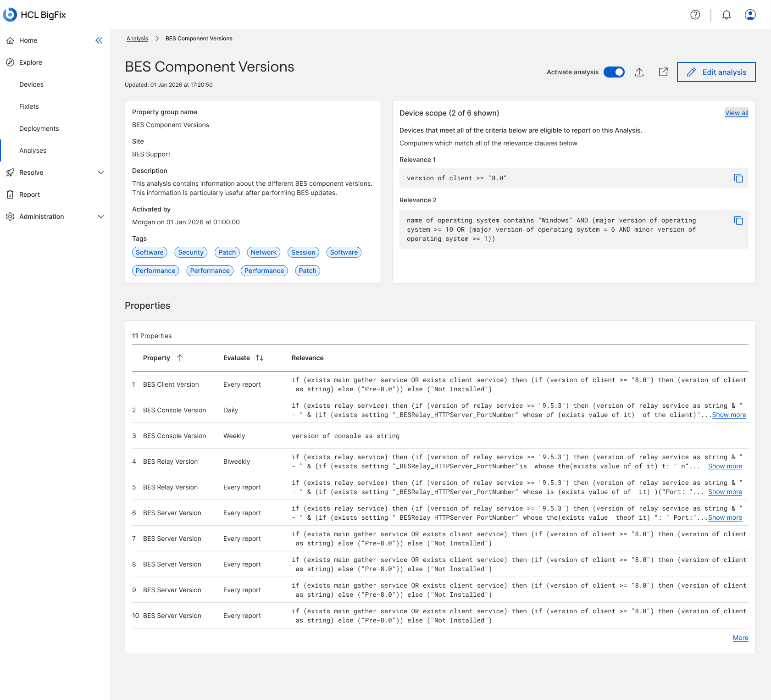Click the Session tag
771x700 pixels.
click(303, 252)
